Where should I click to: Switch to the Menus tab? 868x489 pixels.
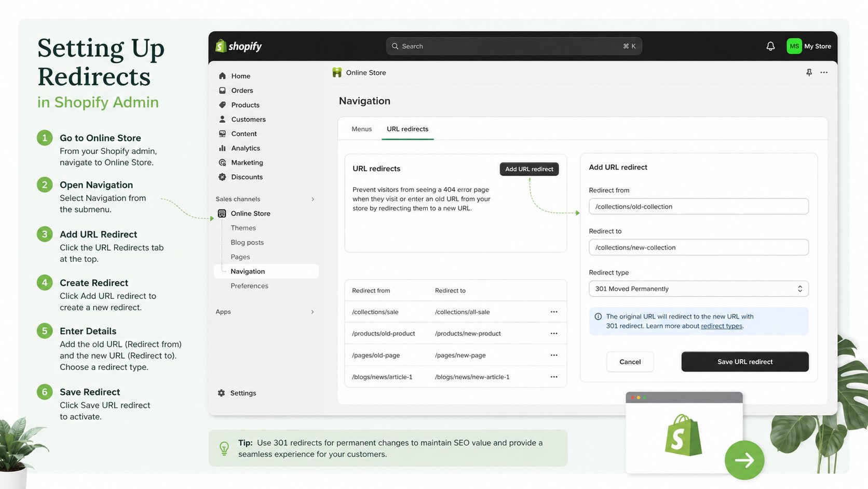coord(362,129)
